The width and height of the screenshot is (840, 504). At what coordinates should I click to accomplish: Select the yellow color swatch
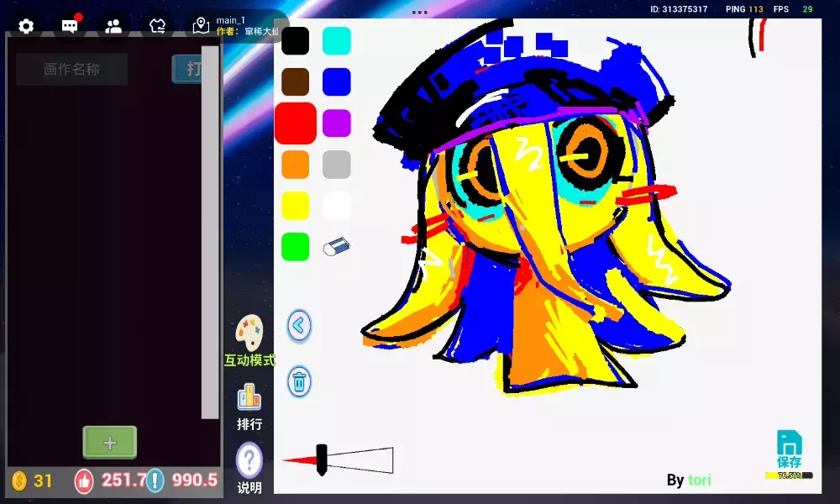295,206
